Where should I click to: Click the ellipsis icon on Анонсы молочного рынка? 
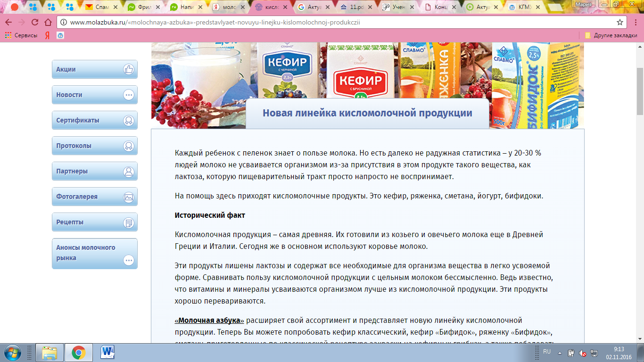[129, 260]
